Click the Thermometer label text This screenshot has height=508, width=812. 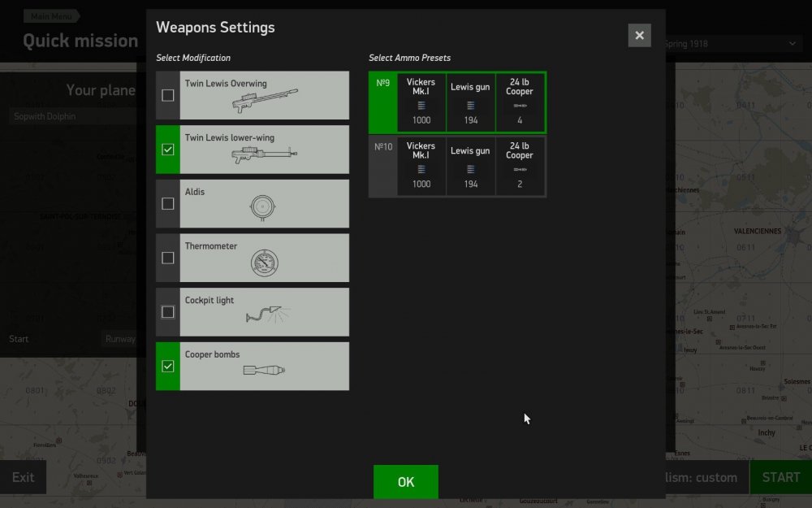tap(211, 246)
